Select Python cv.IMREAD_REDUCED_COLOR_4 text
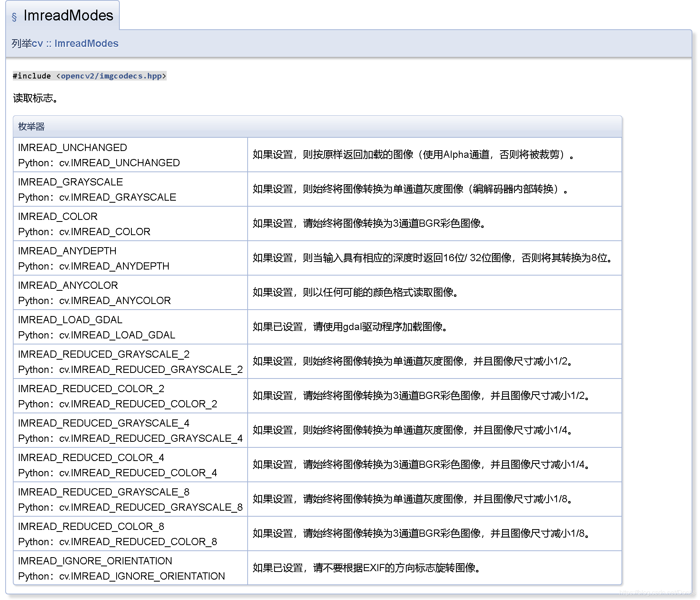This screenshot has height=600, width=700. pos(118,473)
